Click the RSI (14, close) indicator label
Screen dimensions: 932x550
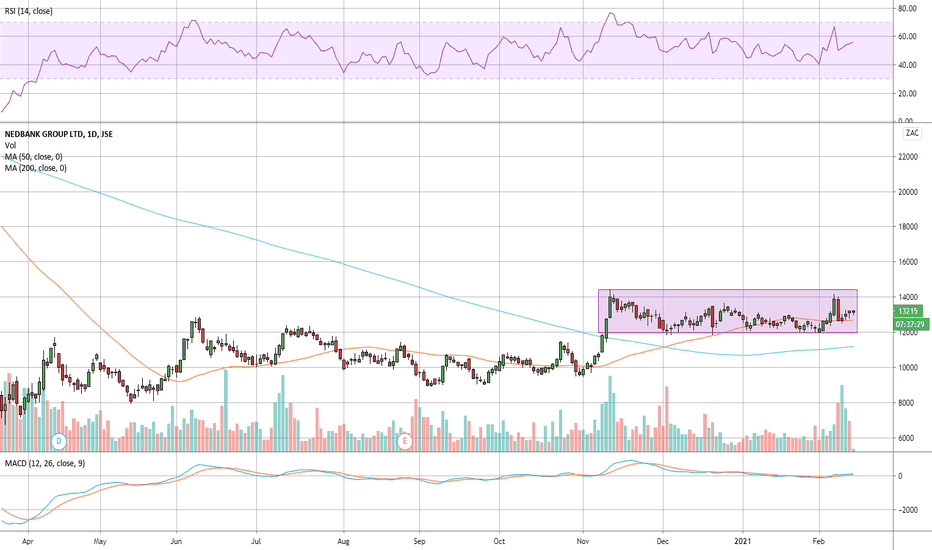click(x=29, y=11)
